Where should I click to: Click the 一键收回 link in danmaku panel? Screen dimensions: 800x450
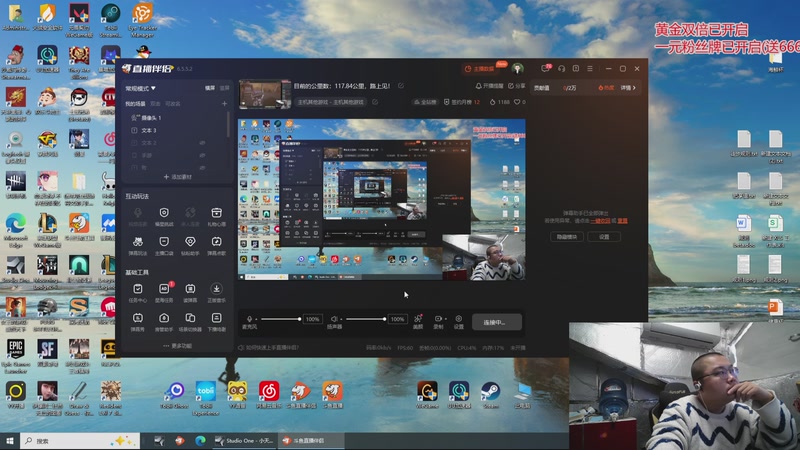[601, 221]
